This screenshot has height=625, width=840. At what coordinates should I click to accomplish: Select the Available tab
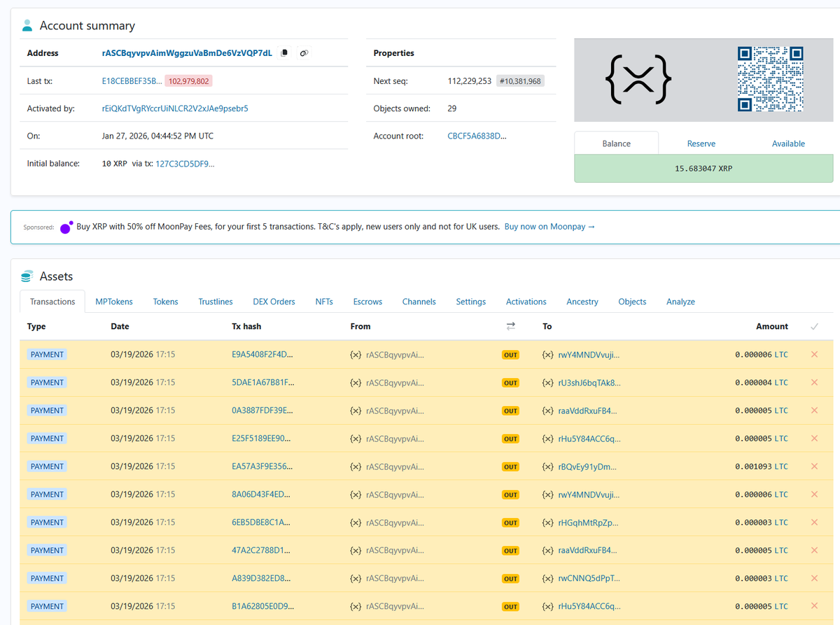coord(788,143)
